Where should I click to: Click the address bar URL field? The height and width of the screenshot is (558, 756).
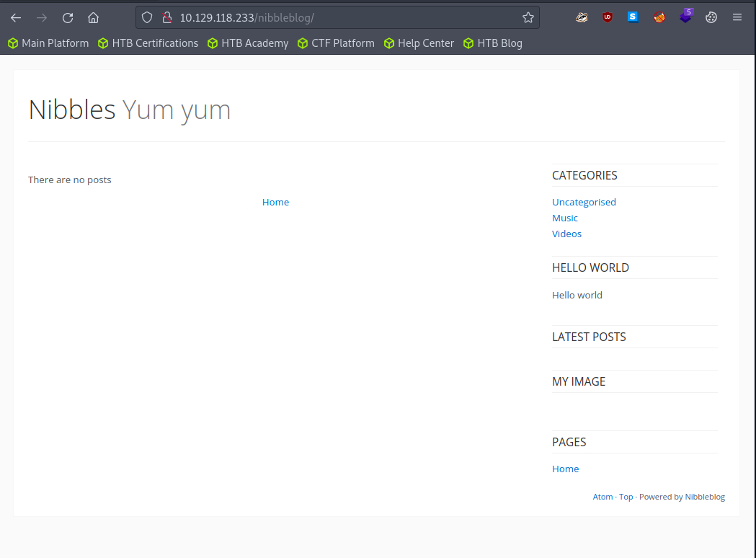tap(346, 18)
